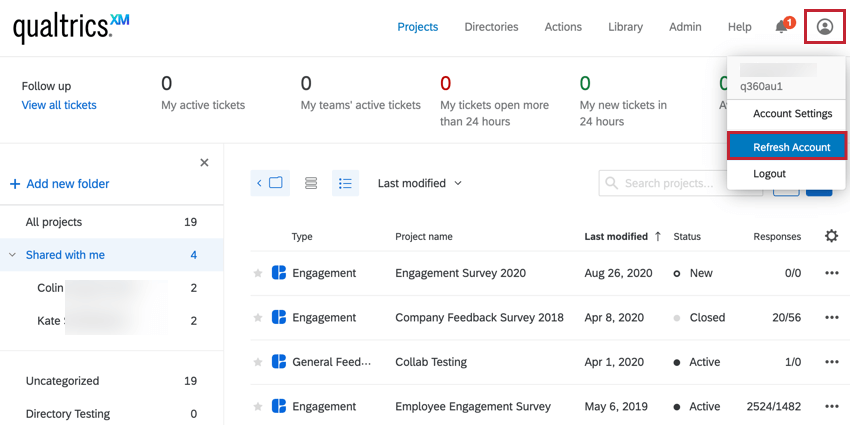Open the Company Feedback Survey 2018 project name

click(479, 318)
